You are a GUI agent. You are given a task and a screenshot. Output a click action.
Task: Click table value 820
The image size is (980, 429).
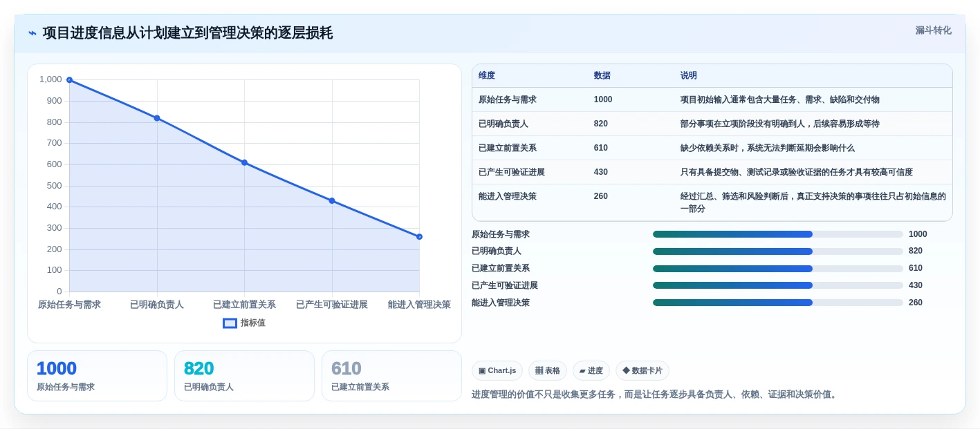pyautogui.click(x=601, y=124)
